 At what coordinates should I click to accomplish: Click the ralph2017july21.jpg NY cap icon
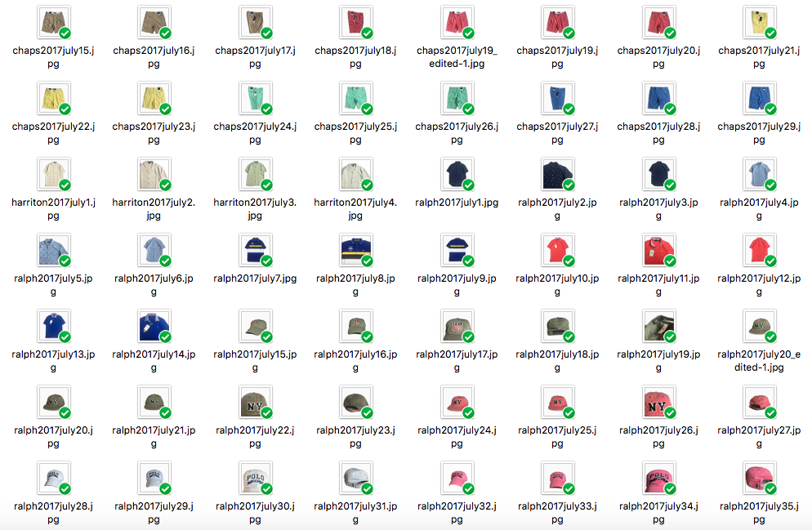point(154,403)
